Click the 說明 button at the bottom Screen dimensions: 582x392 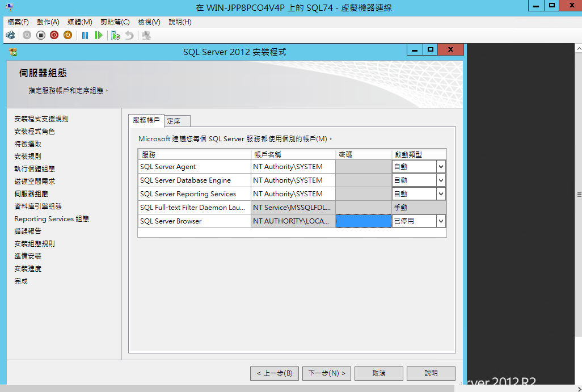click(x=431, y=373)
